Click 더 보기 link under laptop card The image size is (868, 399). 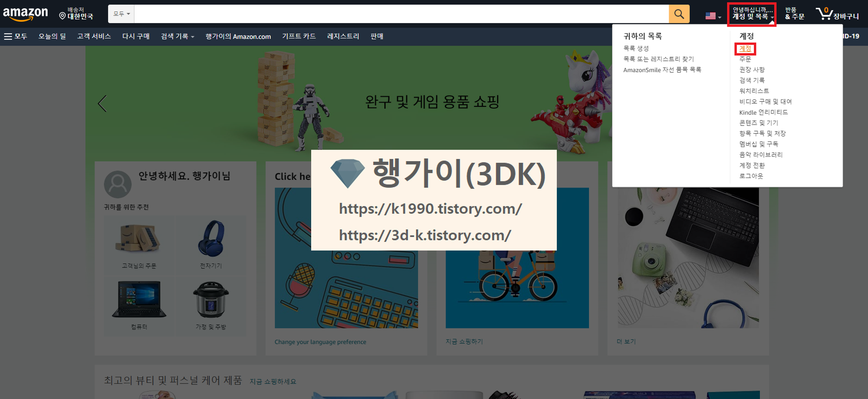[x=626, y=342]
